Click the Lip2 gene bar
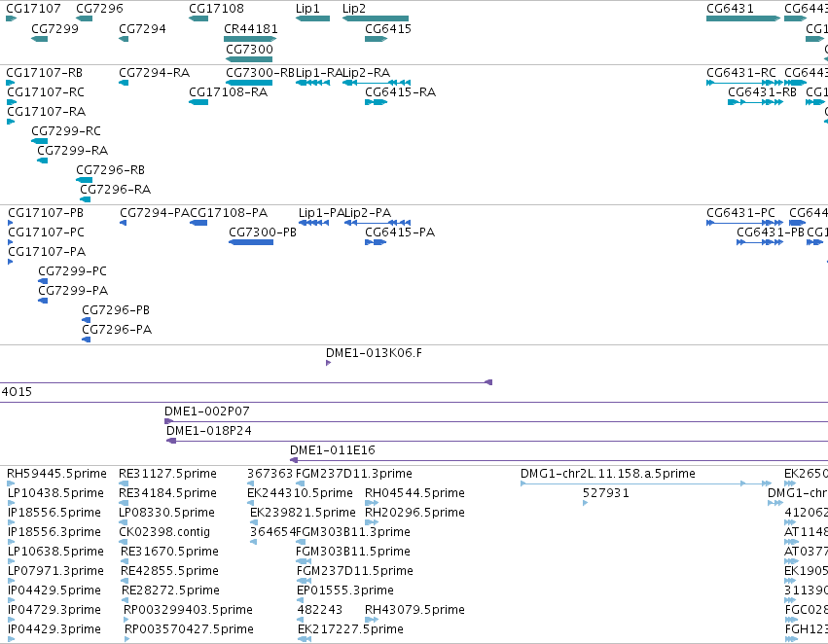The width and height of the screenshot is (828, 644). click(376, 18)
